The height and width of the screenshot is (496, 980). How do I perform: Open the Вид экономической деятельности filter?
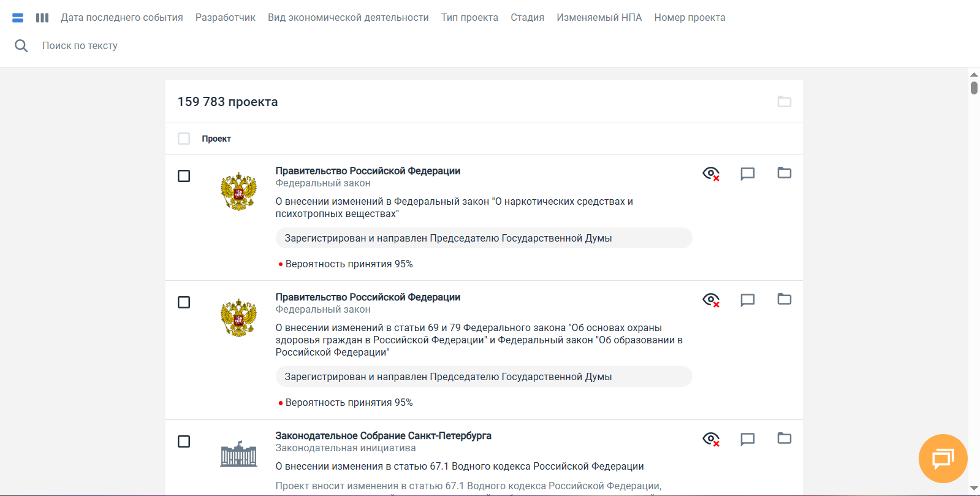348,18
